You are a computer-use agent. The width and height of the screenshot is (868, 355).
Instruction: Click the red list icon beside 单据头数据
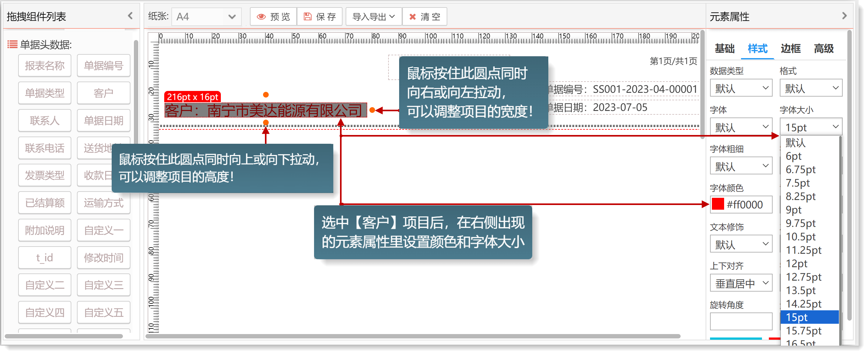[13, 44]
